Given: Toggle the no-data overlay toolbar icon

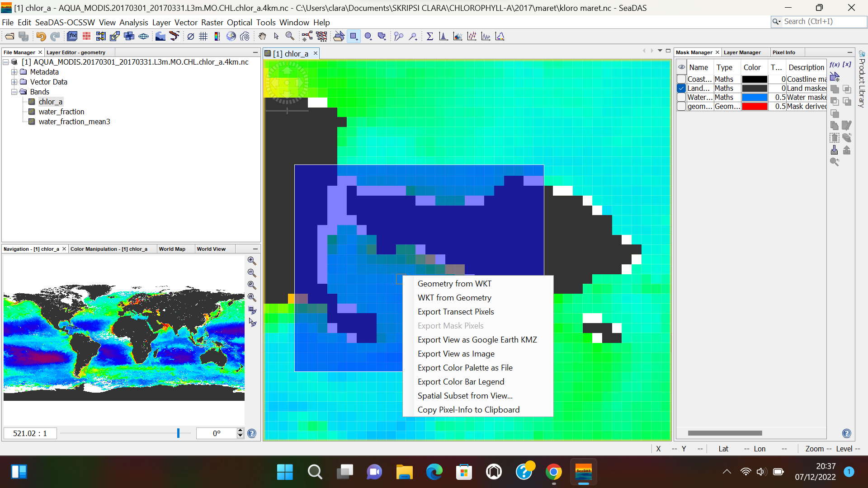Looking at the screenshot, I should click(191, 37).
